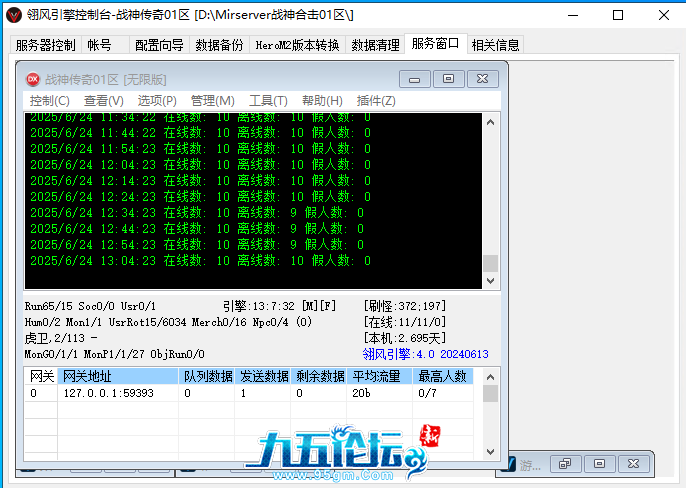Image resolution: width=686 pixels, height=488 pixels.
Task: Click log scrollbar up arrow
Action: point(490,123)
